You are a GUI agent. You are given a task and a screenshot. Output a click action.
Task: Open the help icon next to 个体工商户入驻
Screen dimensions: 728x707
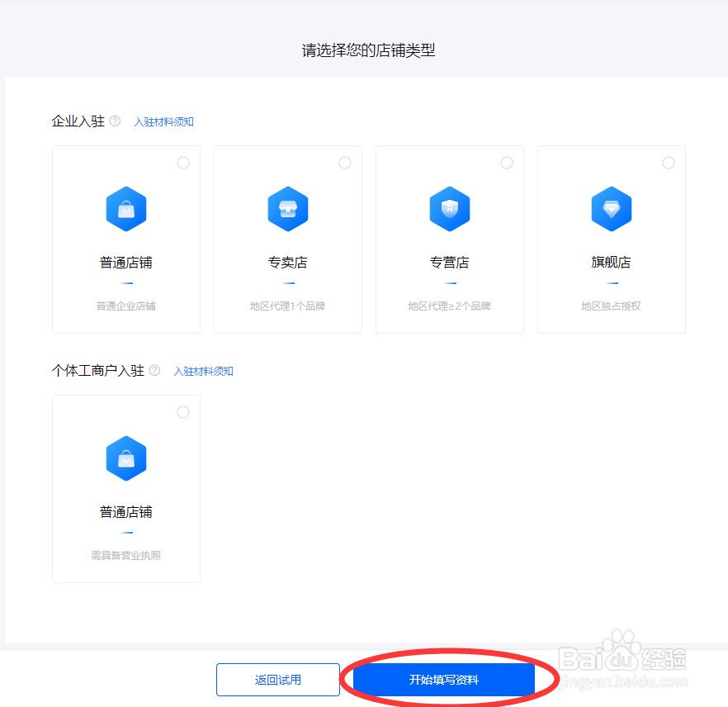tap(154, 370)
